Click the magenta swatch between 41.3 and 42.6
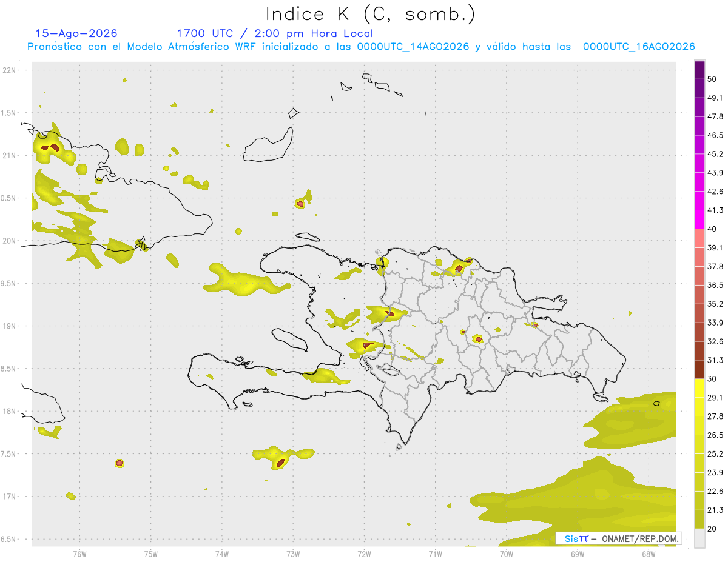Screen dimensions: 728x562 coord(700,201)
